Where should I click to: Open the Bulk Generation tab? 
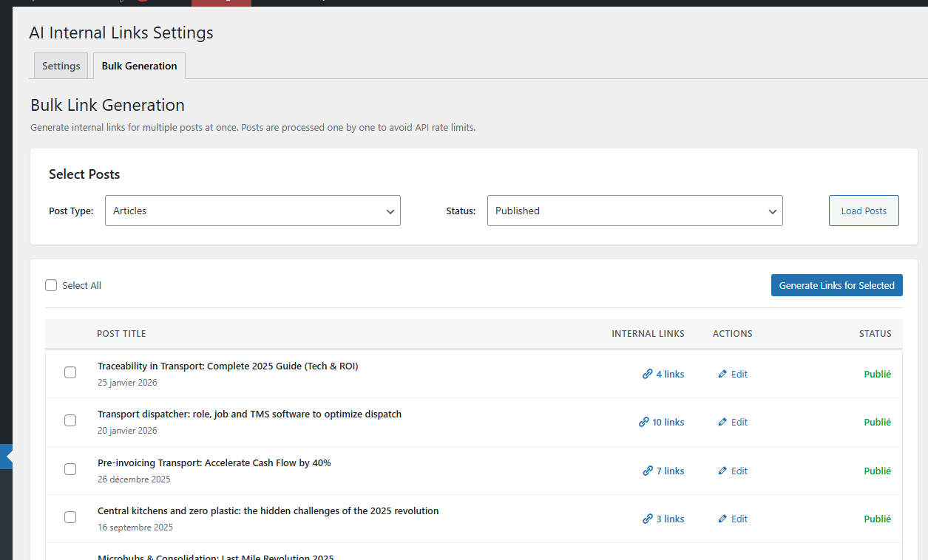coord(139,66)
